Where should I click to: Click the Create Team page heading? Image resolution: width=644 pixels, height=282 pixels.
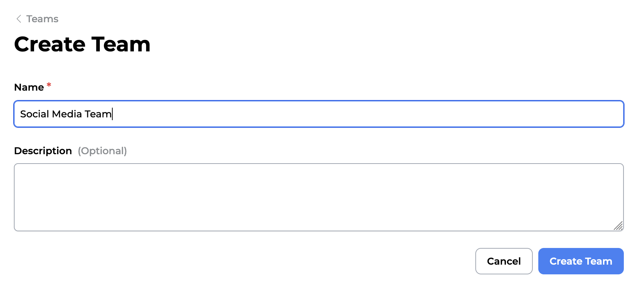82,44
